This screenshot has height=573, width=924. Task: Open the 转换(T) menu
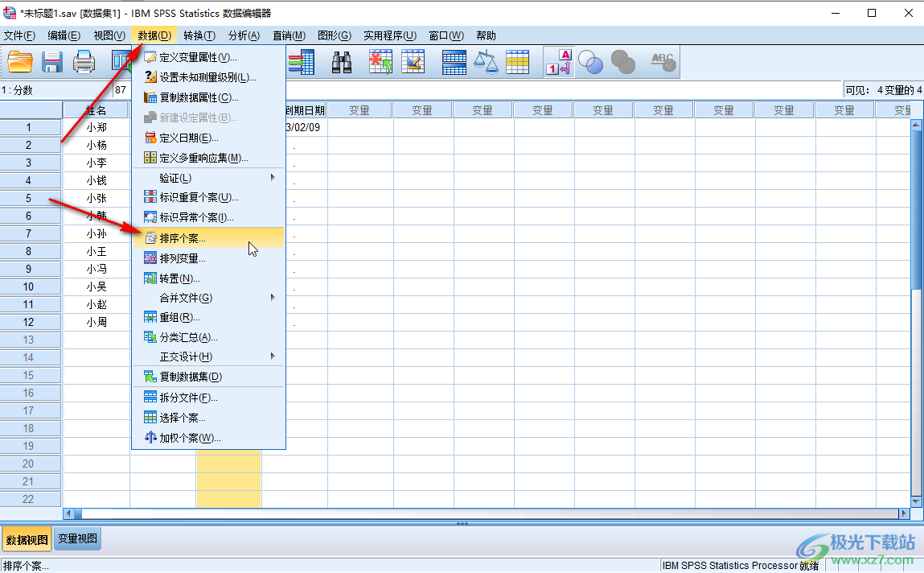[199, 35]
